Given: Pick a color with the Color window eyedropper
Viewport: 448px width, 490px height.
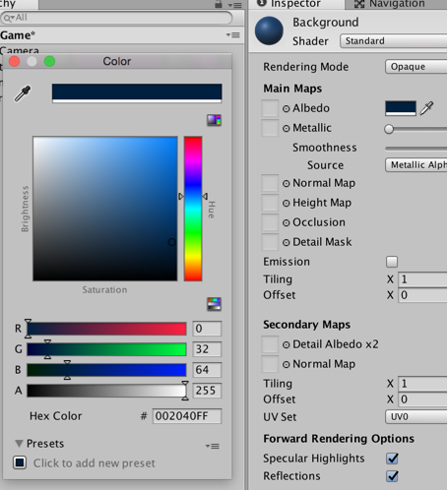Looking at the screenshot, I should tap(23, 93).
